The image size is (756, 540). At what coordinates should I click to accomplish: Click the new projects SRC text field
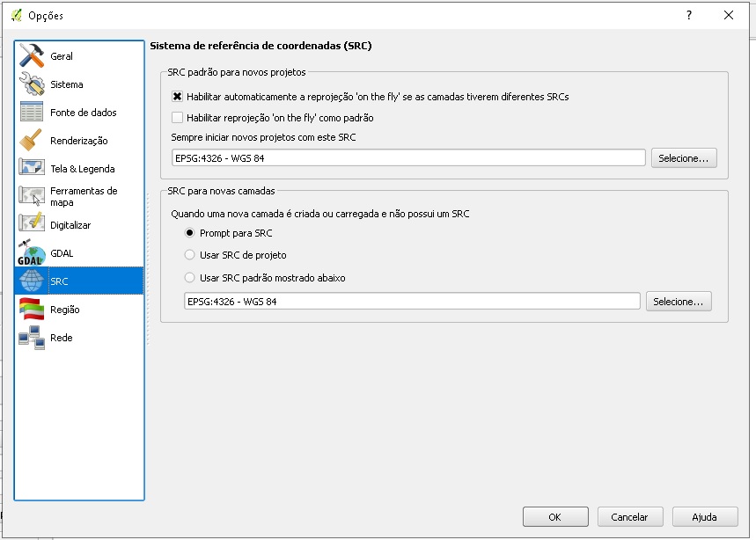coord(409,158)
